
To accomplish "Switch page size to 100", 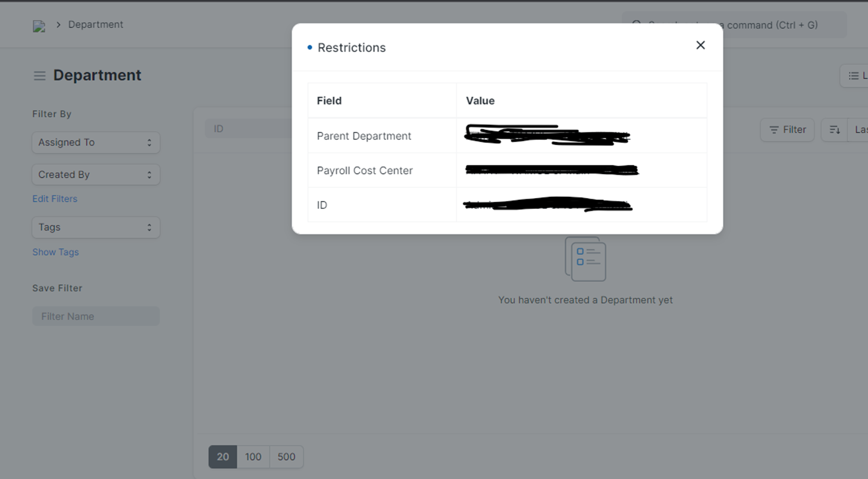I will pyautogui.click(x=253, y=457).
